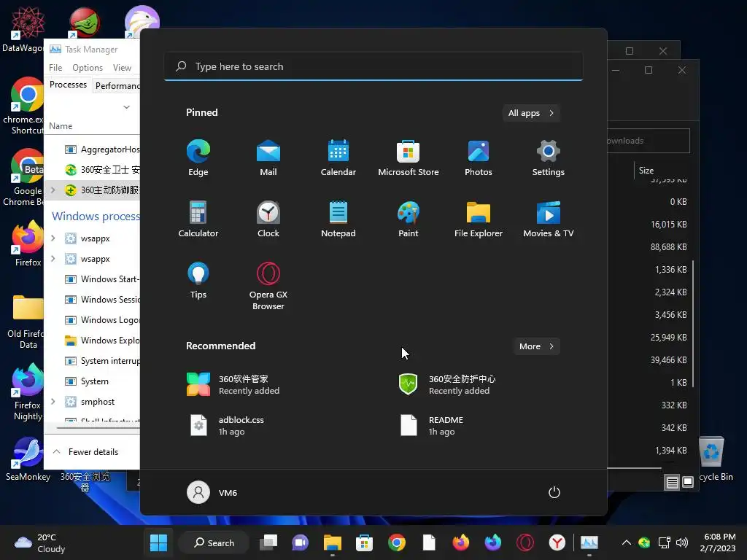Launch the Calculator app
This screenshot has width=747, height=560.
click(x=198, y=219)
